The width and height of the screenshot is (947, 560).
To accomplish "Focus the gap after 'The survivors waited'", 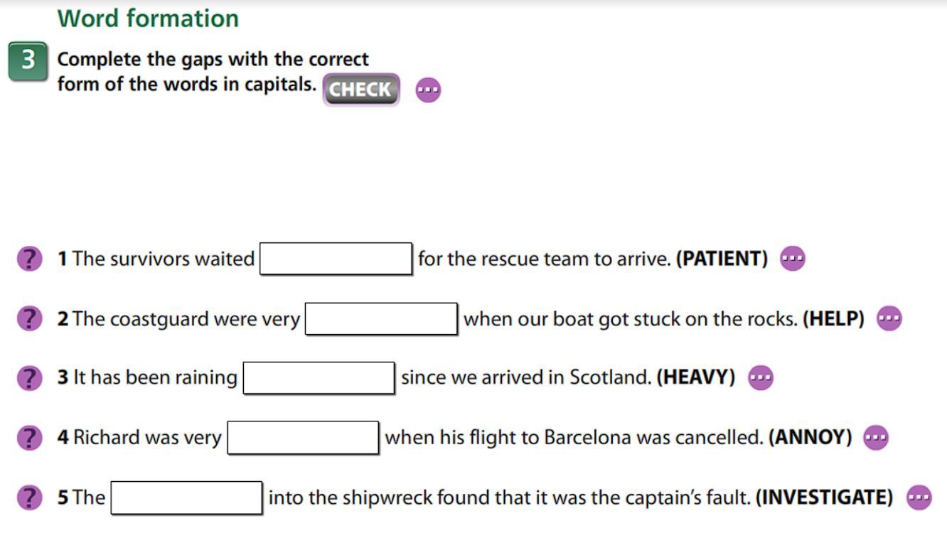I will 336,259.
